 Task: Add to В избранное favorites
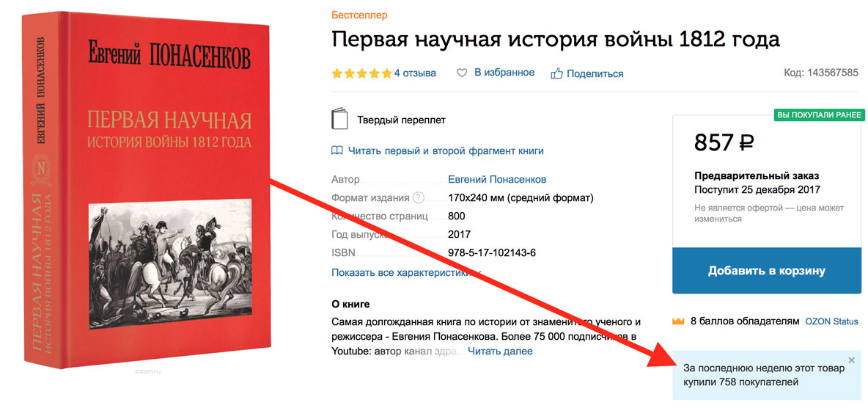pos(504,73)
